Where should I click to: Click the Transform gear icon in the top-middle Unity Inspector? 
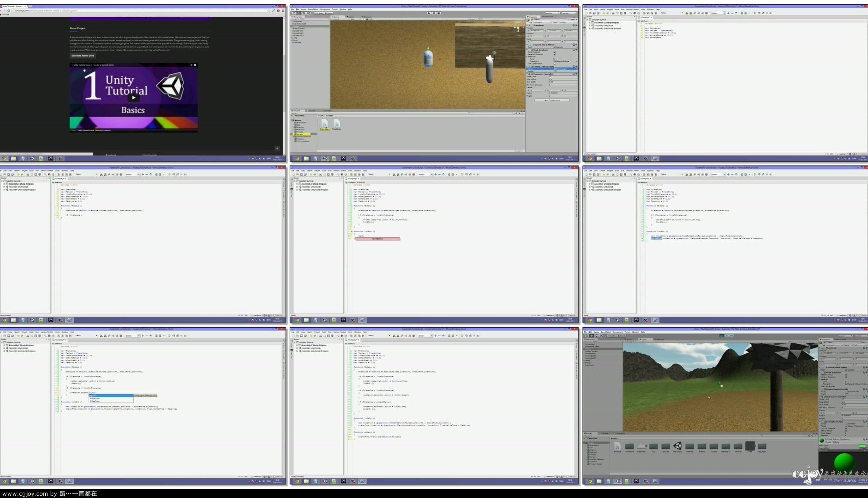(576, 25)
